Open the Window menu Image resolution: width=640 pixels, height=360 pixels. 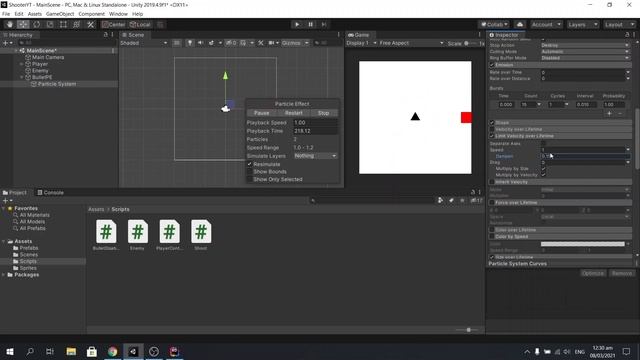(118, 14)
